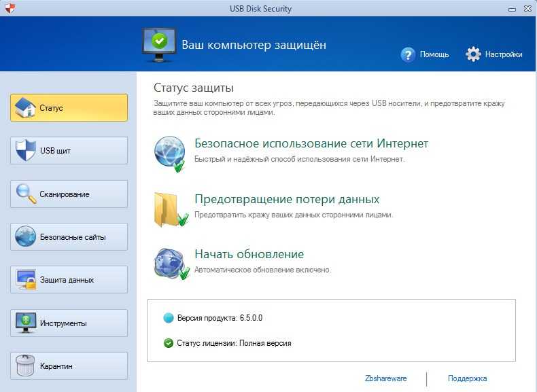The width and height of the screenshot is (537, 392).
Task: Click the locked monitor data protection icon
Action: [26, 280]
